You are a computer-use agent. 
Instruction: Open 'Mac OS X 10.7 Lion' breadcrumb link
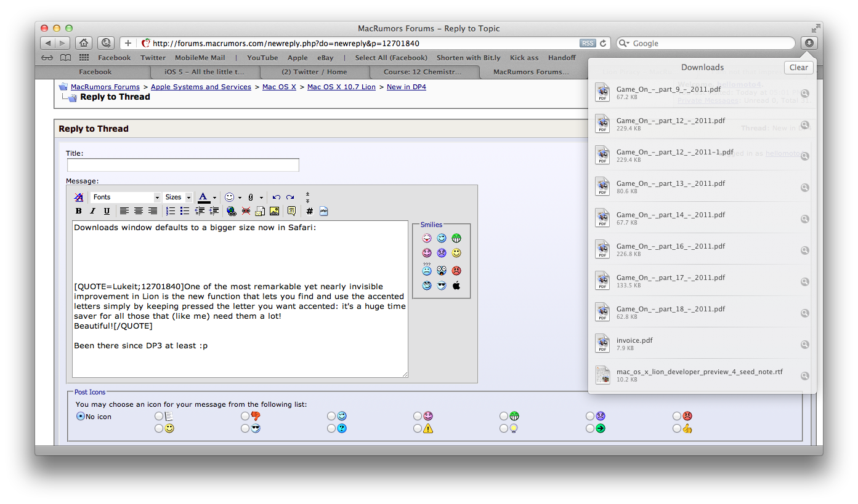coord(341,87)
